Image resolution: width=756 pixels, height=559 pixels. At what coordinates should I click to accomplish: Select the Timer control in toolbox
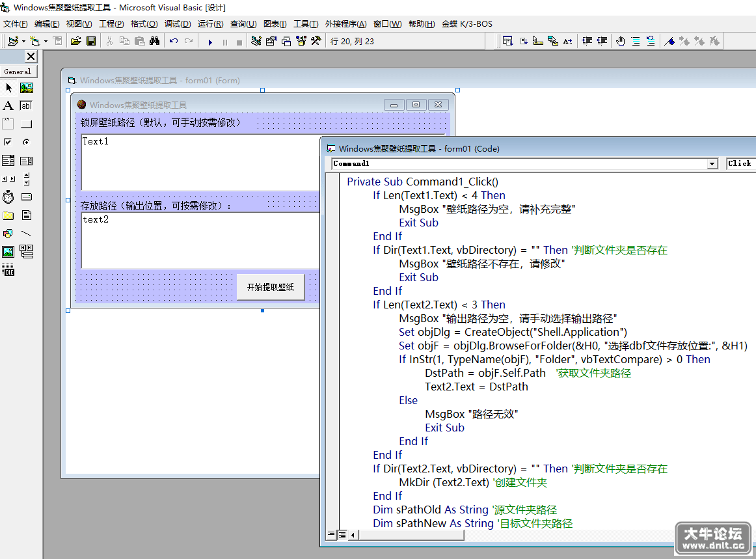point(8,197)
